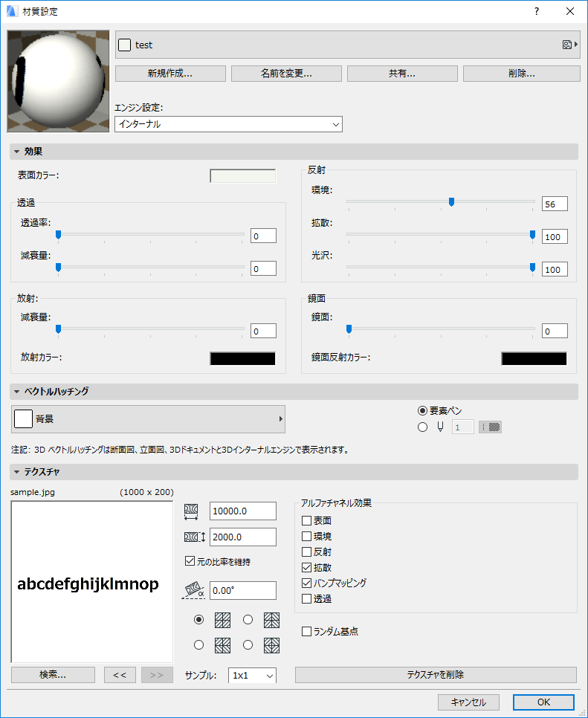Open the test surface selector popup
The image size is (588, 718).
coord(348,45)
